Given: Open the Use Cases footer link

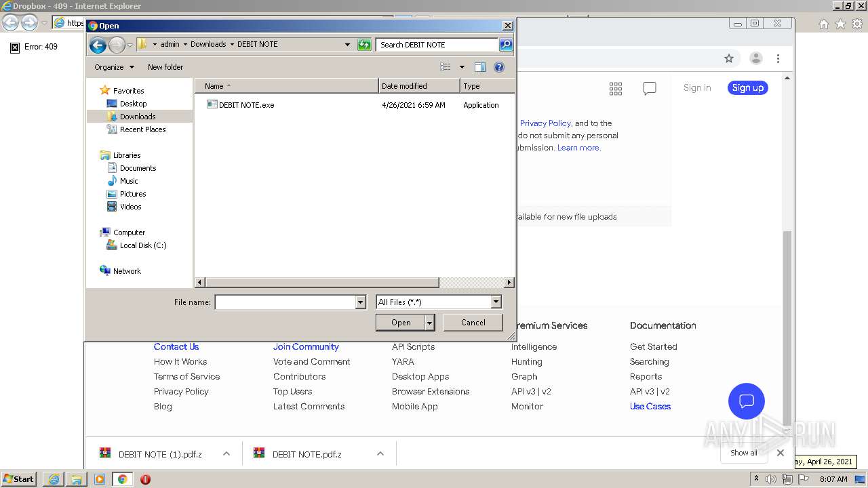Looking at the screenshot, I should click(x=650, y=406).
